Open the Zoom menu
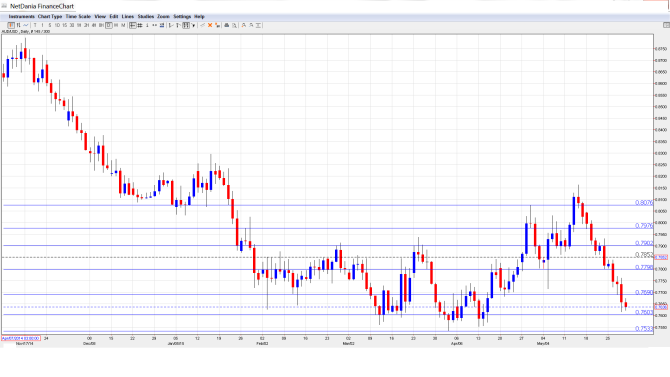670x377 pixels. tap(163, 16)
